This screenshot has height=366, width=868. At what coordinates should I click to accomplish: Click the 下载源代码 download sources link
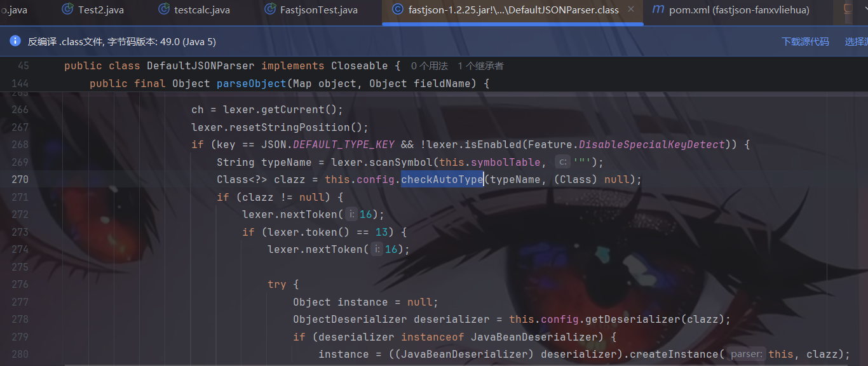[805, 41]
